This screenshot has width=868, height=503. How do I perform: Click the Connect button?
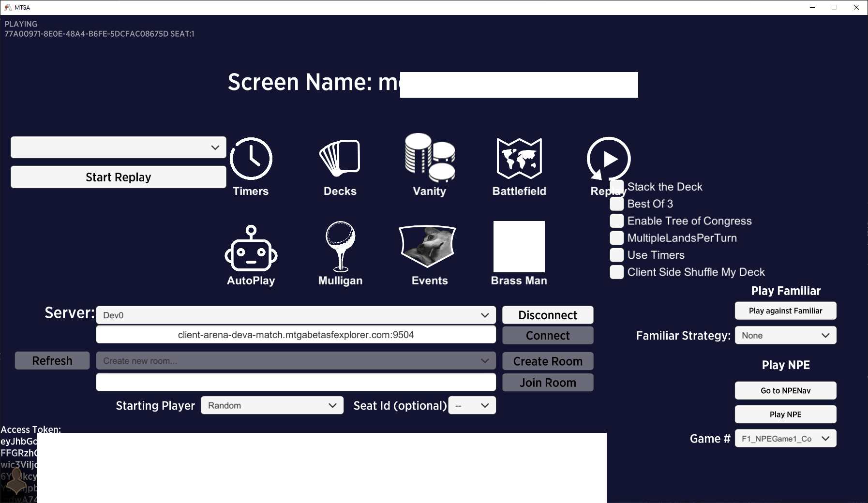548,335
